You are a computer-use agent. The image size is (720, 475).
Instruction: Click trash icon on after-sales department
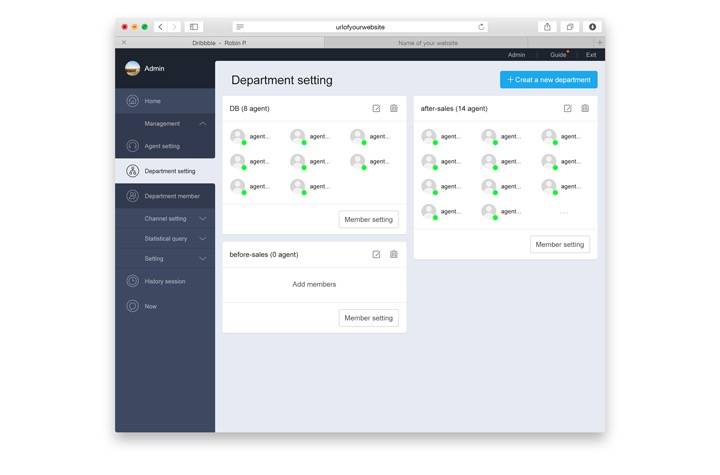click(x=585, y=108)
